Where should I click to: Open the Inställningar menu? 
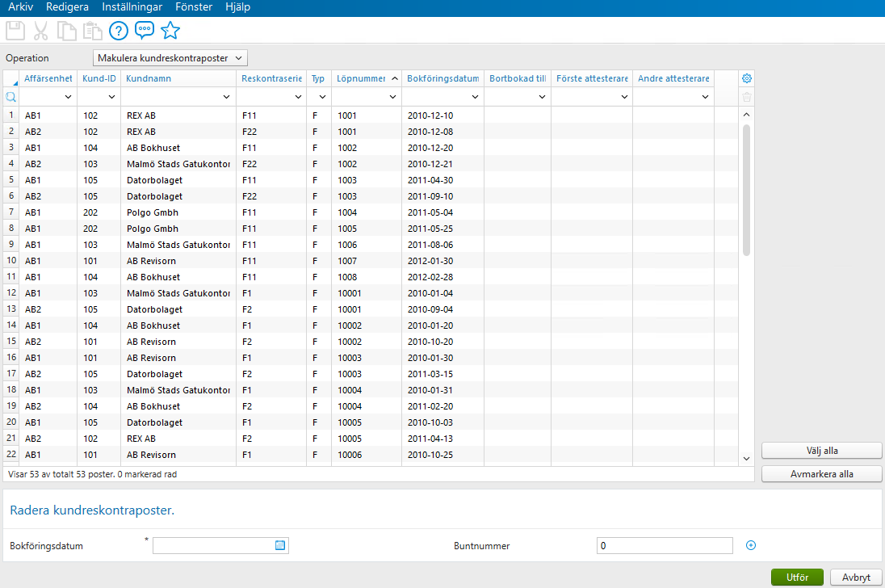[132, 6]
